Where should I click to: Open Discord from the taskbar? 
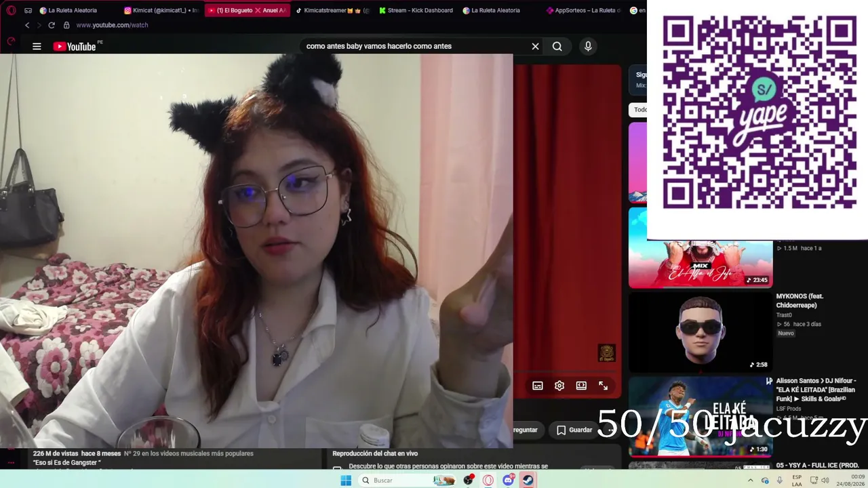click(509, 480)
